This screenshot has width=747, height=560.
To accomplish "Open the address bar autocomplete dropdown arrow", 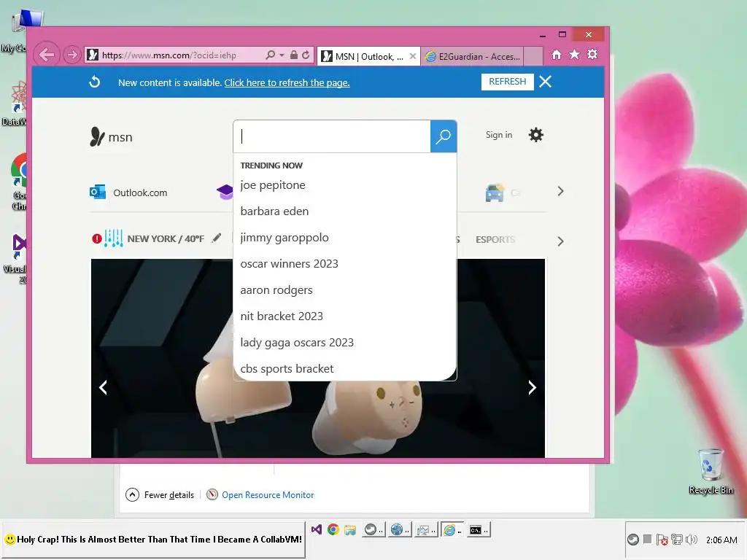I will click(282, 55).
